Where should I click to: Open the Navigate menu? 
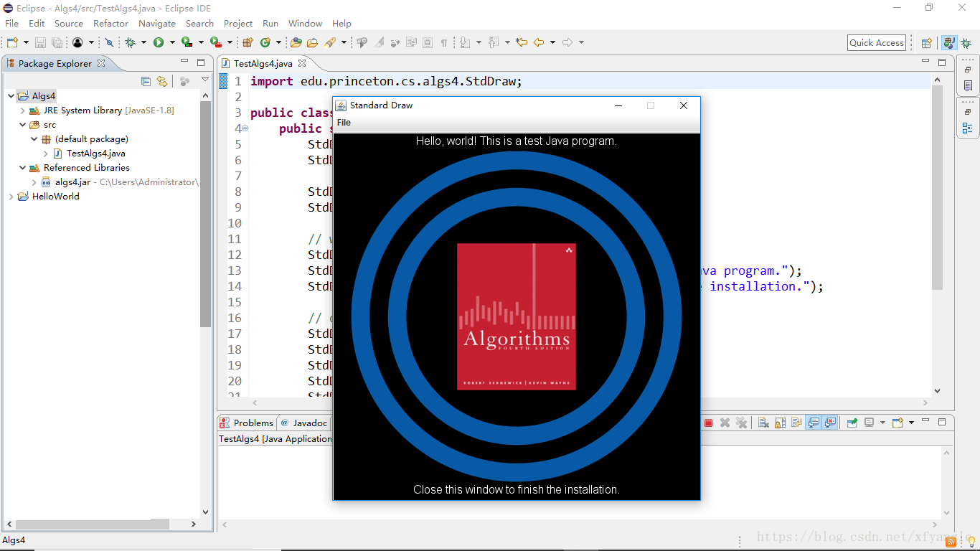pos(157,24)
